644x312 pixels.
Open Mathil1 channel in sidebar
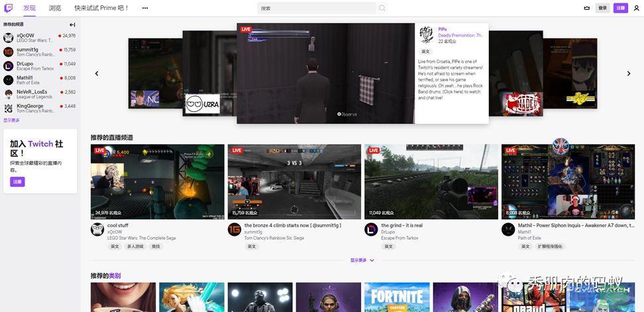click(x=40, y=79)
